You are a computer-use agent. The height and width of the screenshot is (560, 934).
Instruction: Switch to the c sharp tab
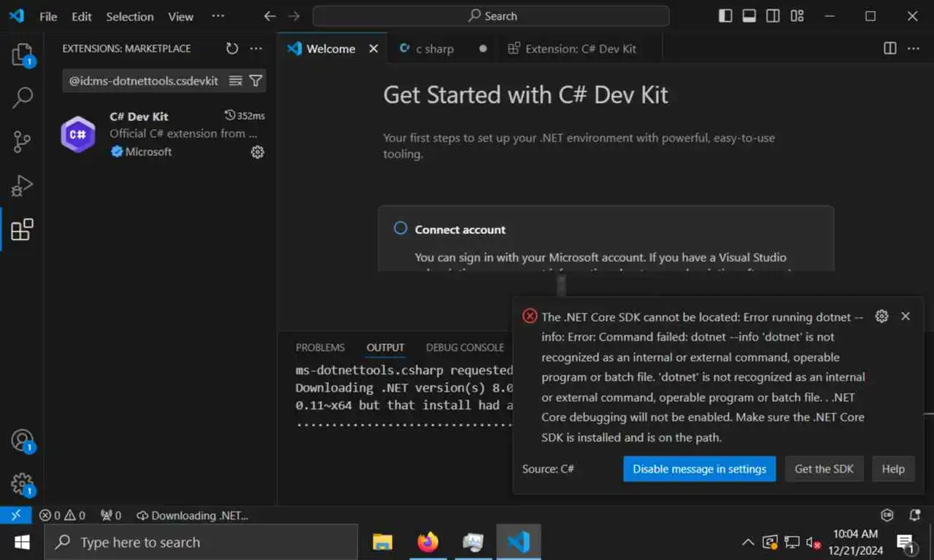(443, 49)
